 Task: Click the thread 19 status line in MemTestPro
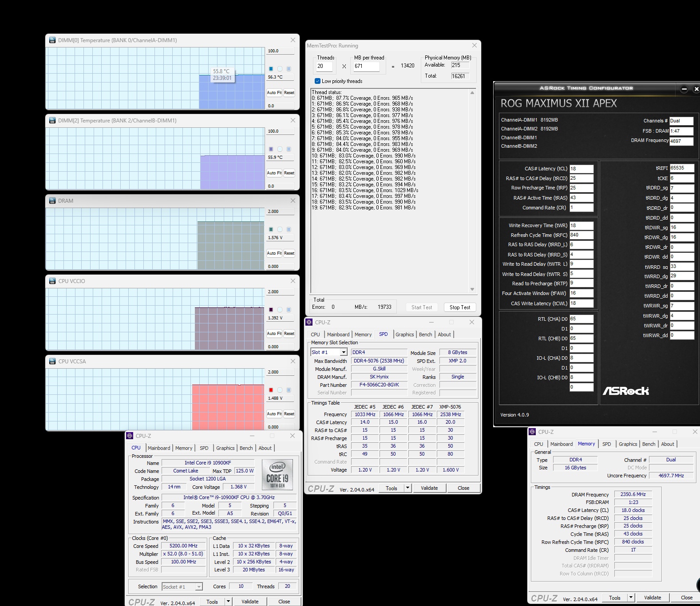point(364,208)
